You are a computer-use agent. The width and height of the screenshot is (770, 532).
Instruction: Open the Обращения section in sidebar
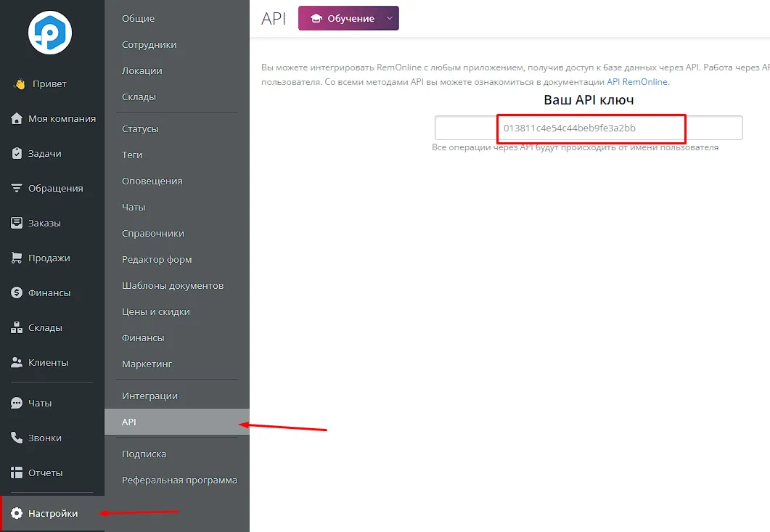55,188
